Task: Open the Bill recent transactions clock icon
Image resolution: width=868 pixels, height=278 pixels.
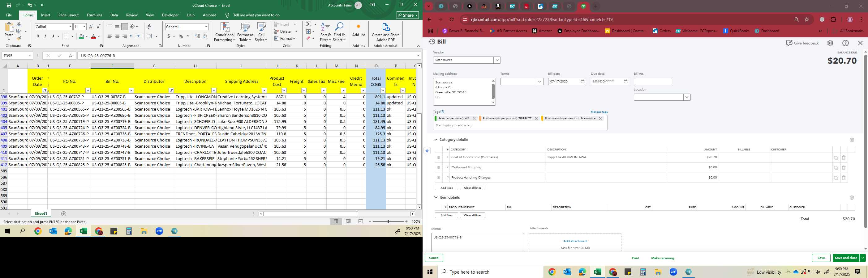Action: [x=432, y=42]
